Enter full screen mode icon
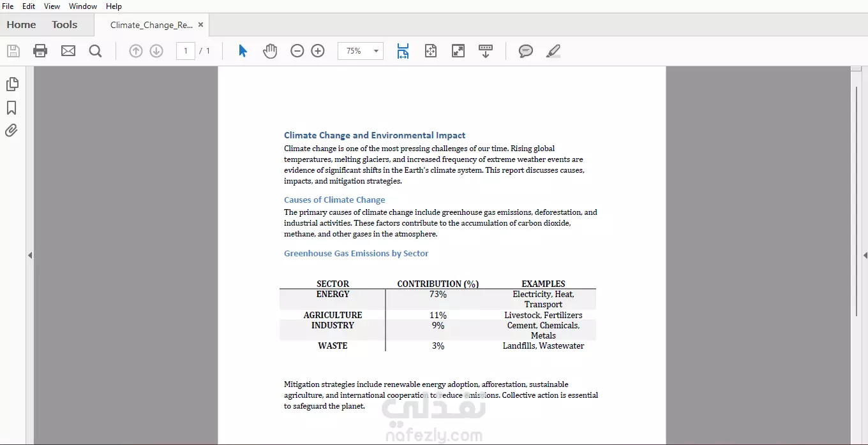 [458, 51]
